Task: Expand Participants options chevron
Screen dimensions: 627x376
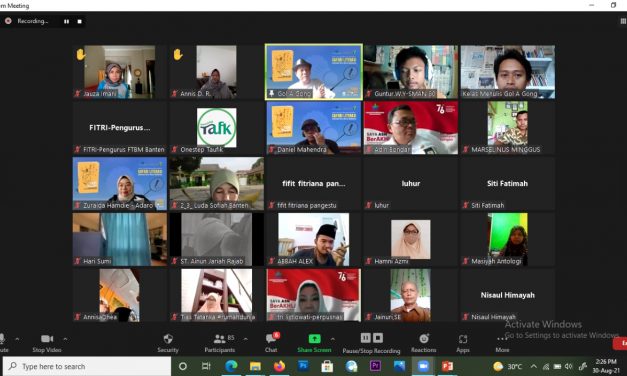Action: point(246,339)
